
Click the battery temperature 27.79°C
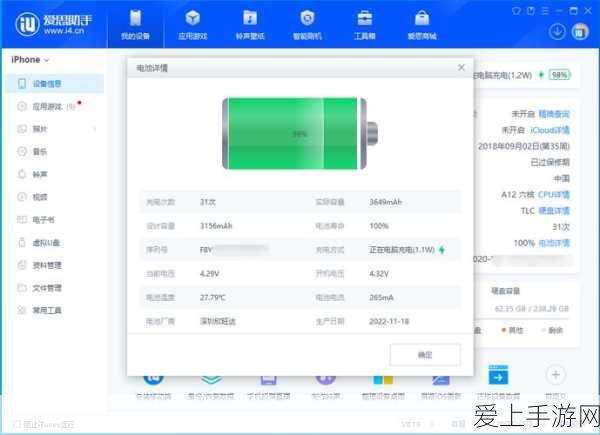click(x=213, y=297)
